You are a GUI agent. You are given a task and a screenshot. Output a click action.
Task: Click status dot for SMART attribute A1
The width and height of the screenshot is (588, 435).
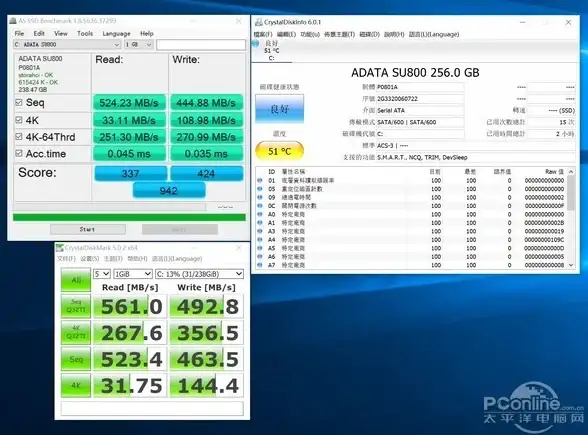click(260, 223)
